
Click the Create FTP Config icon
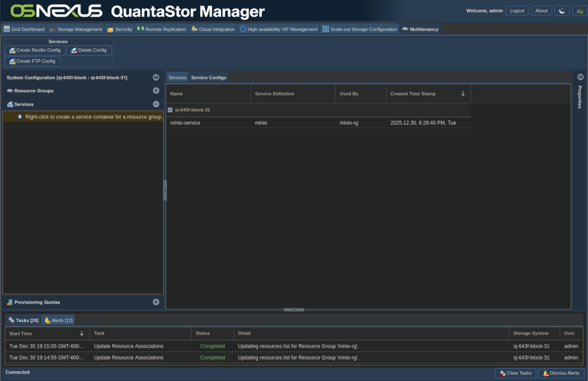pos(12,61)
